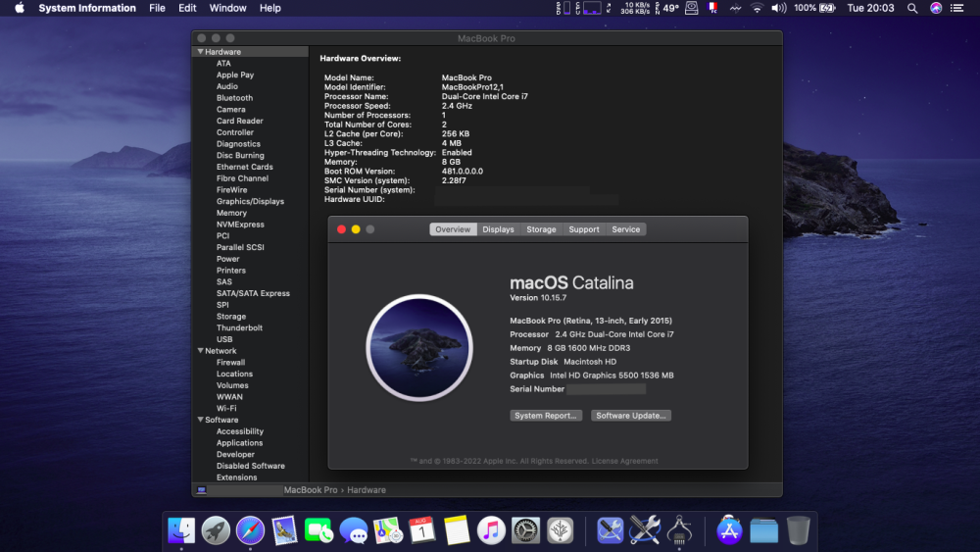Switch to the Displays tab
Screen dimensions: 980x552
point(498,229)
